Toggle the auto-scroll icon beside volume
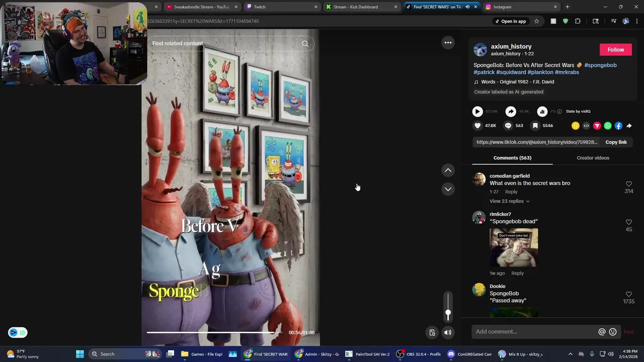 pos(432,332)
